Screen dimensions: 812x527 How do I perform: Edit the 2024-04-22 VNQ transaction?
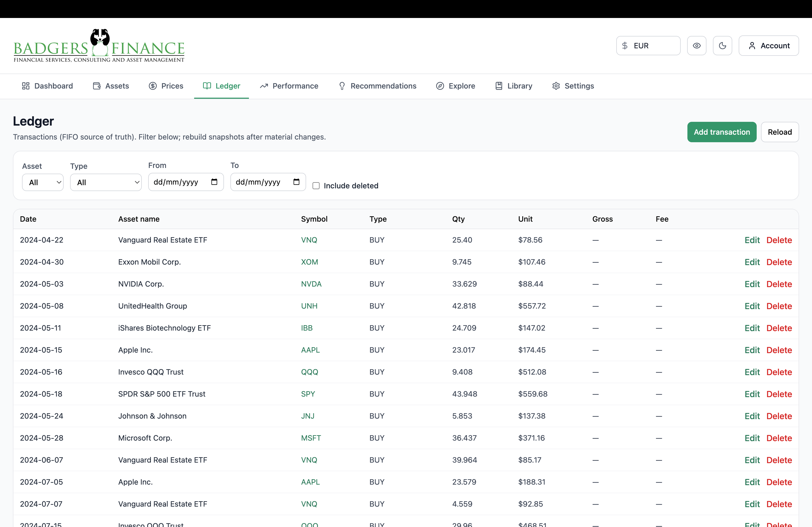752,240
